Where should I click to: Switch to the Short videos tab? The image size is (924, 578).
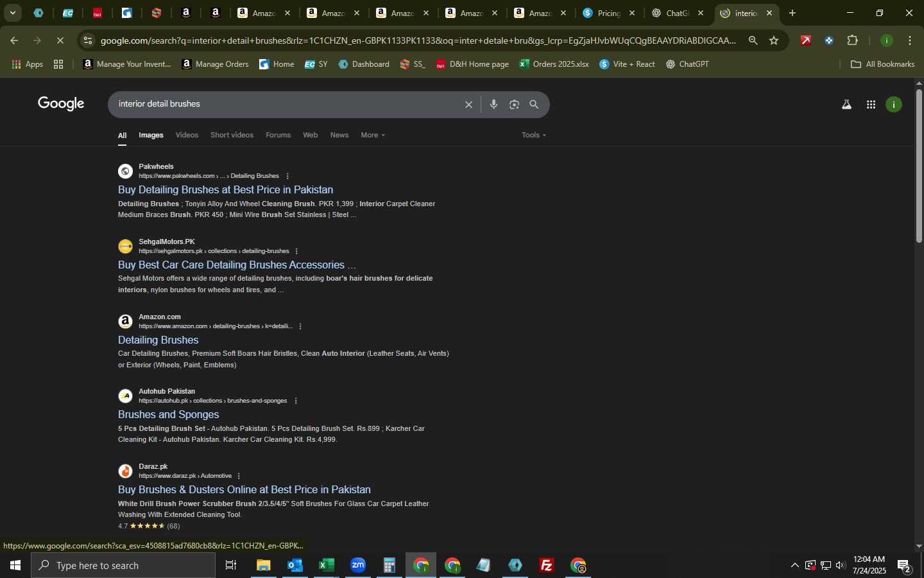[x=232, y=135]
